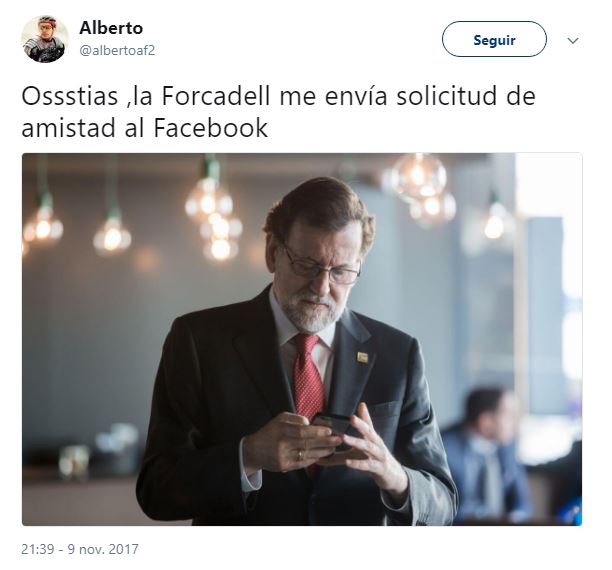
Task: Click the display name Alberto
Action: pos(111,28)
